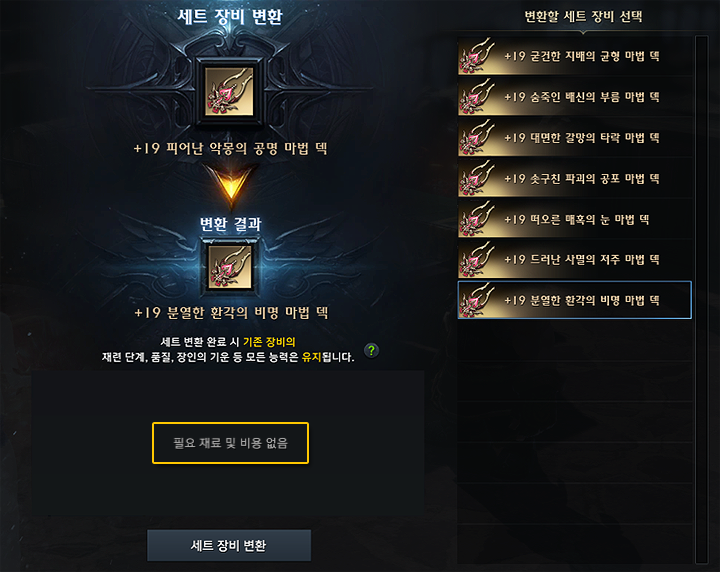This screenshot has width=720, height=572.
Task: Click the 필요 재료 및 비용 없음 box
Action: 231,443
